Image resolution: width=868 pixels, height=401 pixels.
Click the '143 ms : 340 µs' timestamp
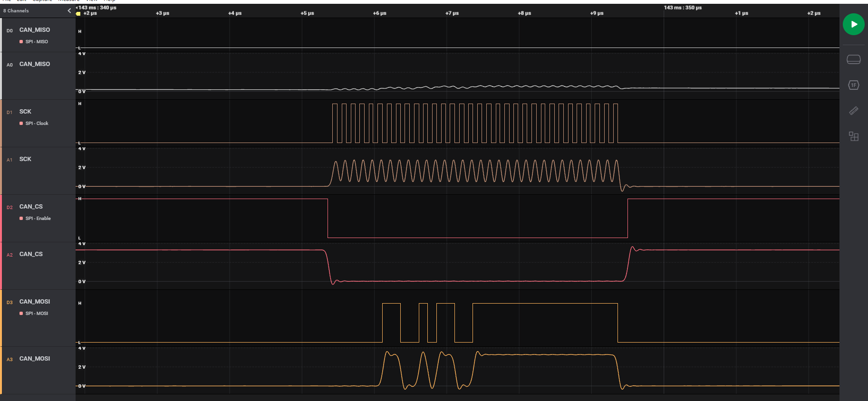pyautogui.click(x=97, y=8)
